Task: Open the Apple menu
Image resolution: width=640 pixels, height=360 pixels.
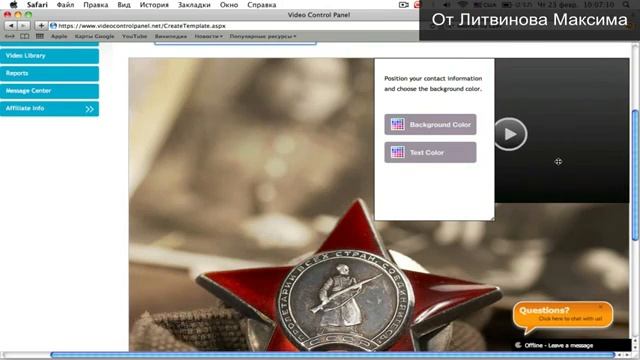Action: [x=13, y=5]
